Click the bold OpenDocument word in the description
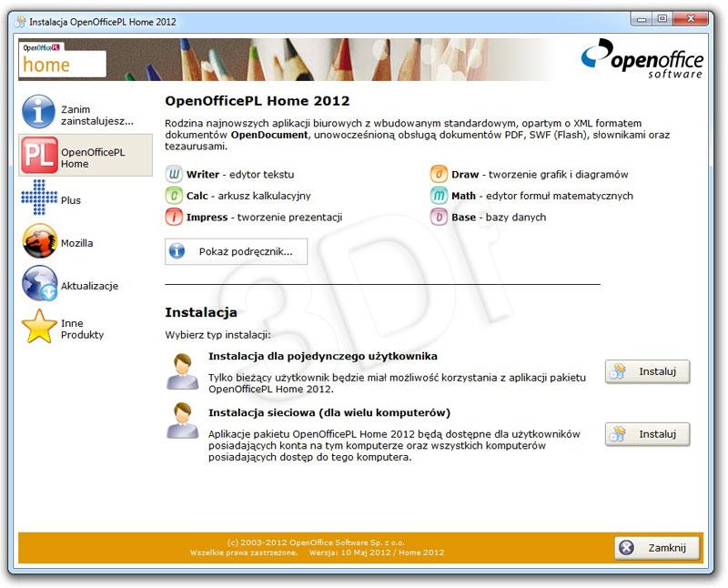The image size is (728, 588). pos(269,135)
